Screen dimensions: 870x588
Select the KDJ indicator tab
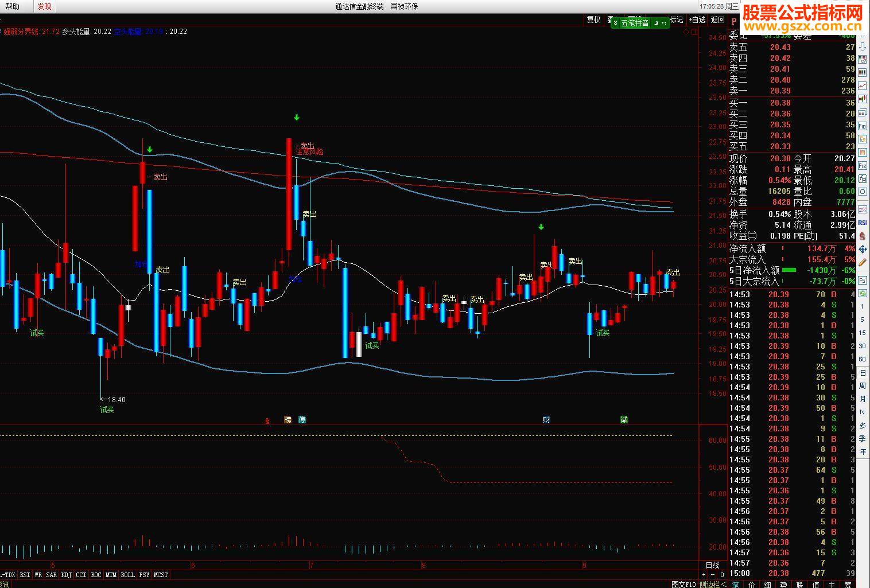tap(66, 575)
